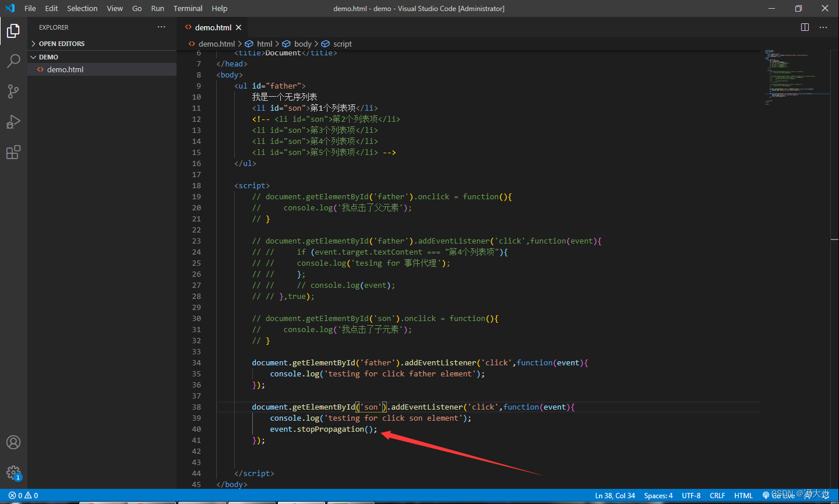
Task: Open the Terminal menu
Action: (188, 8)
